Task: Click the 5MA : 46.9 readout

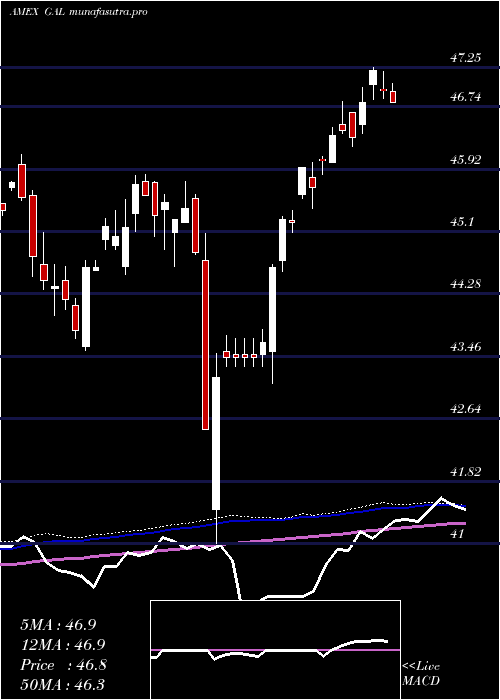Action: click(x=58, y=625)
